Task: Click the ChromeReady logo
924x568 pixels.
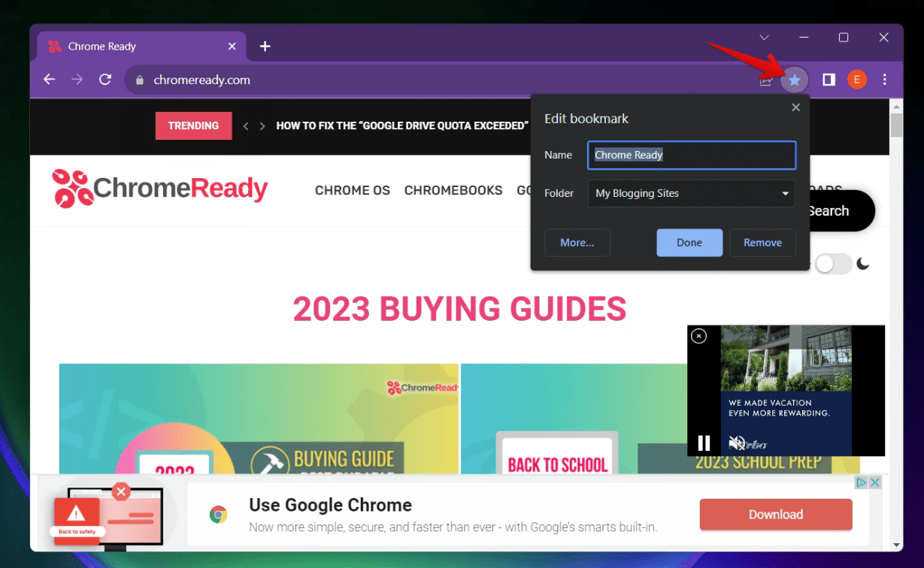Action: [159, 189]
